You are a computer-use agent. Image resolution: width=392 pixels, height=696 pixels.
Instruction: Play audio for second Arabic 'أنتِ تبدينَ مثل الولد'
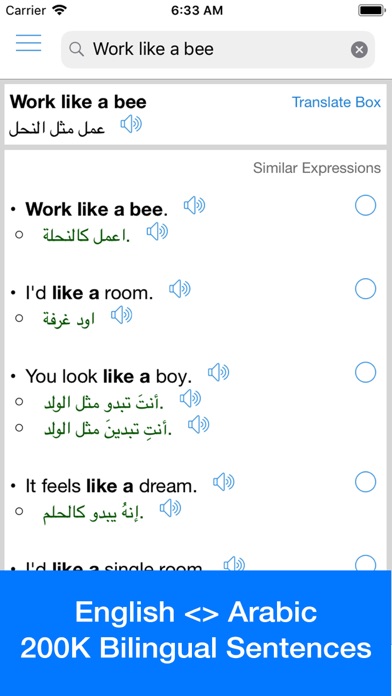(x=198, y=425)
